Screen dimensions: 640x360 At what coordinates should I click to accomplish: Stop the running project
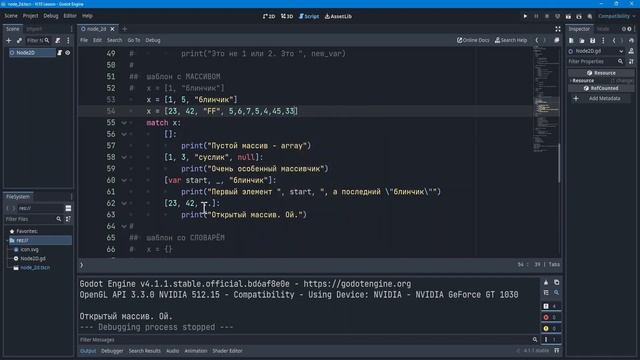point(547,16)
